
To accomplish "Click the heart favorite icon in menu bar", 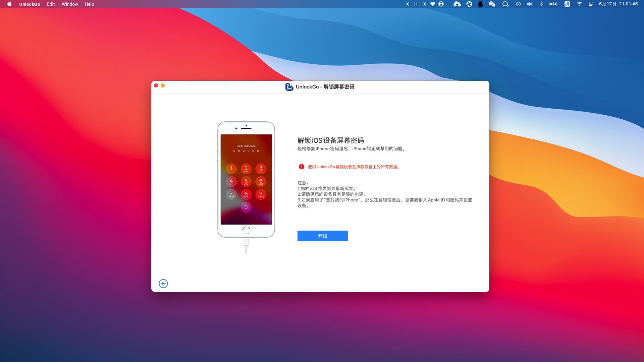I will coord(433,4).
